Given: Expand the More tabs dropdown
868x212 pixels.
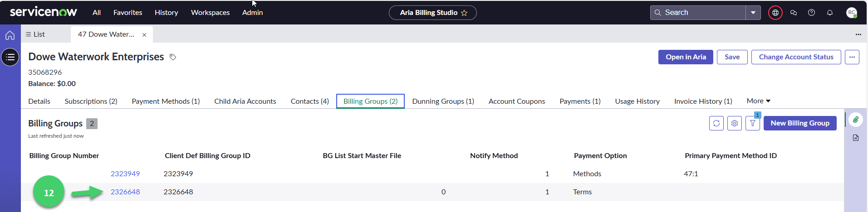Looking at the screenshot, I should pyautogui.click(x=759, y=101).
